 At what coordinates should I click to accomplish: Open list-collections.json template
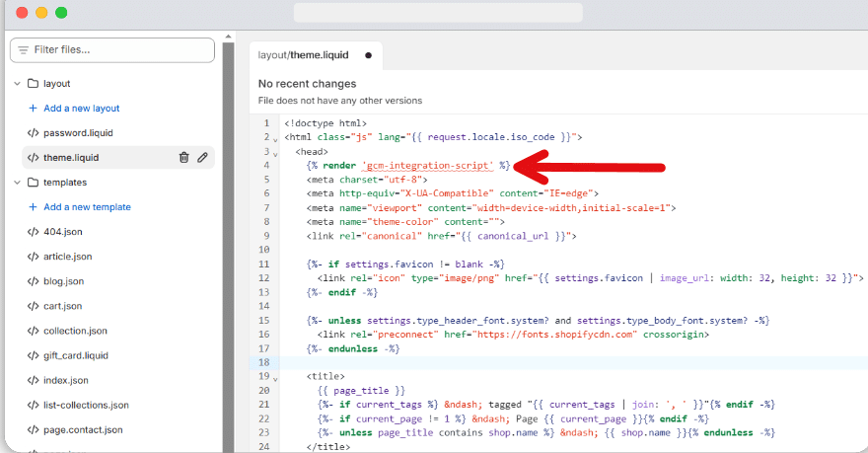tap(86, 405)
